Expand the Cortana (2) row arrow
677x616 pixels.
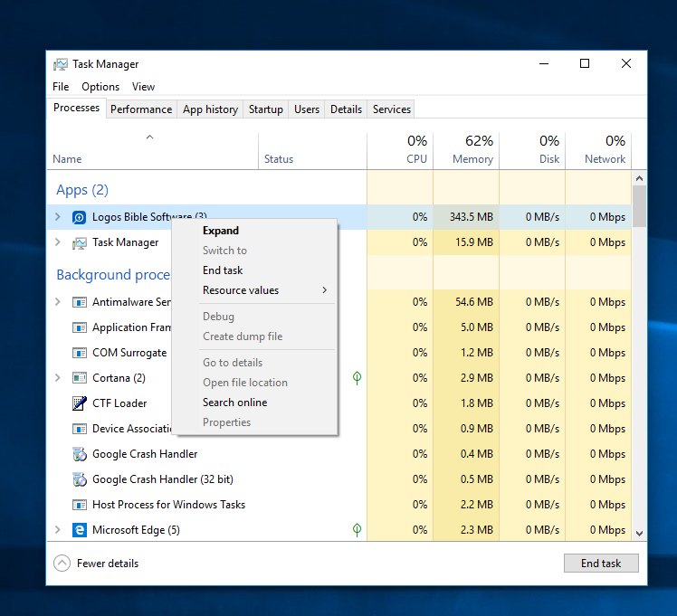58,378
